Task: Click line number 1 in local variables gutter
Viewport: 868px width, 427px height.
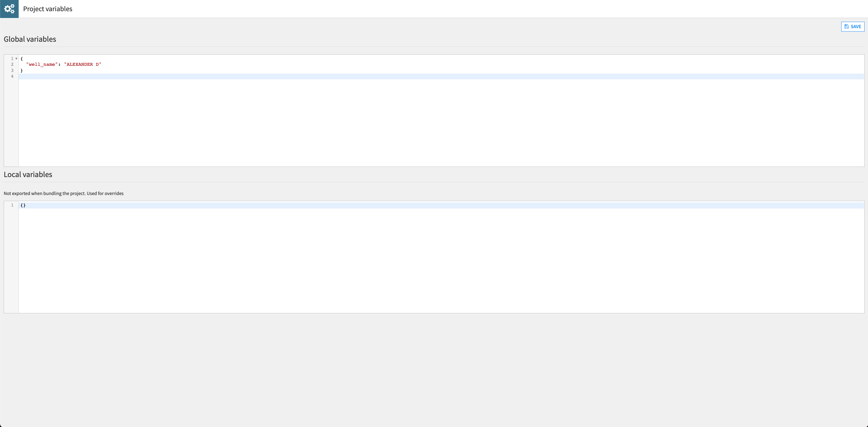Action: (12, 205)
